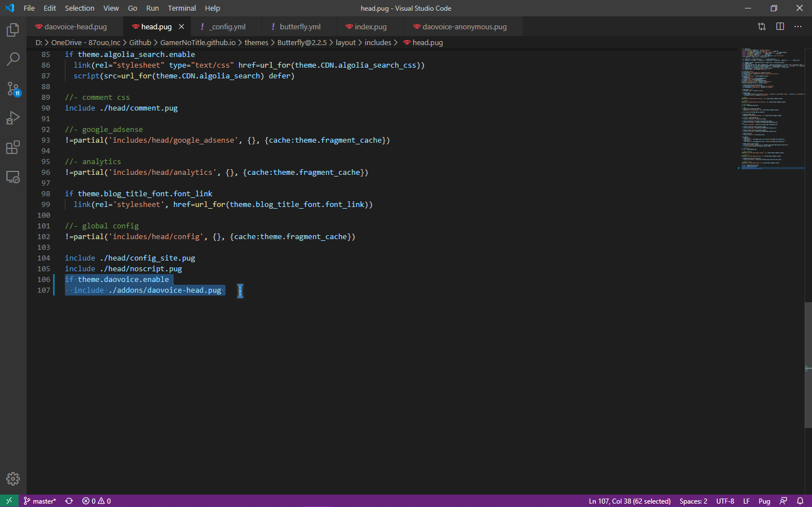Open Source Control view with badge
Viewport: 812px width, 507px height.
tap(12, 89)
